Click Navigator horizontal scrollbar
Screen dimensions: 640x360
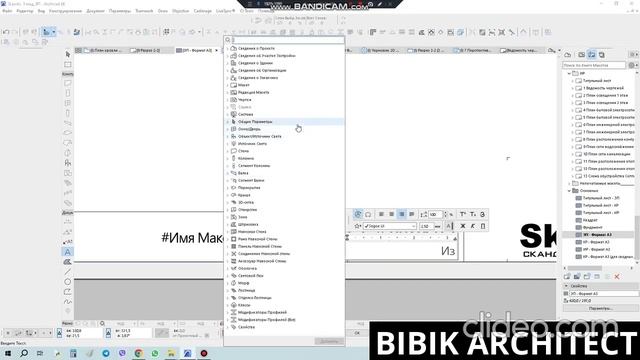(x=585, y=268)
